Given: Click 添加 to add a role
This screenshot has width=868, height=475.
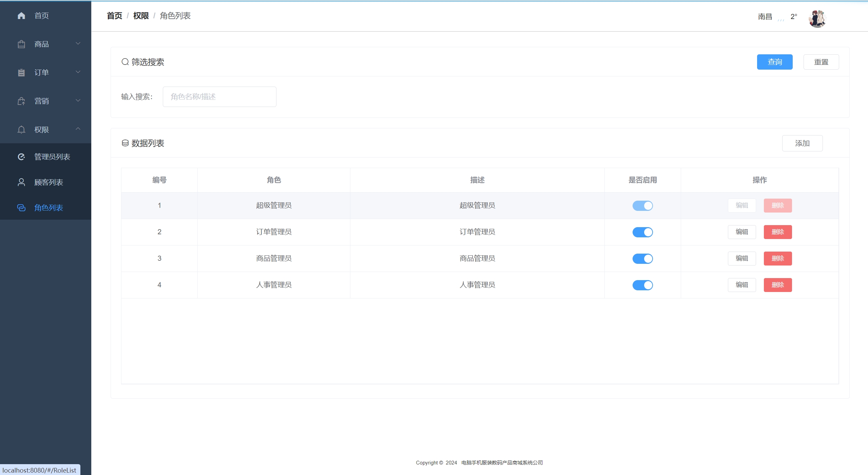Looking at the screenshot, I should 802,143.
